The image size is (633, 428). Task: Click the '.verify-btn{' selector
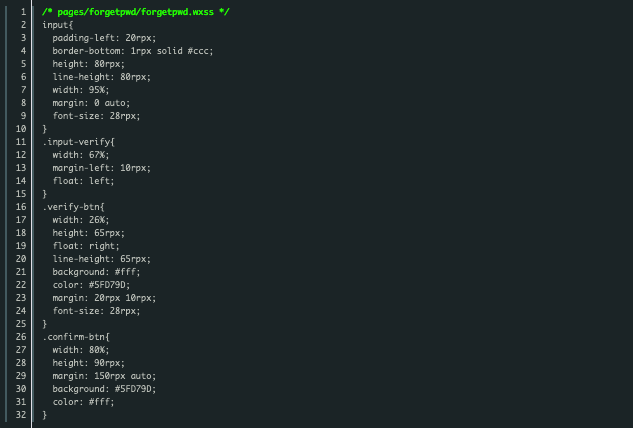pos(73,207)
